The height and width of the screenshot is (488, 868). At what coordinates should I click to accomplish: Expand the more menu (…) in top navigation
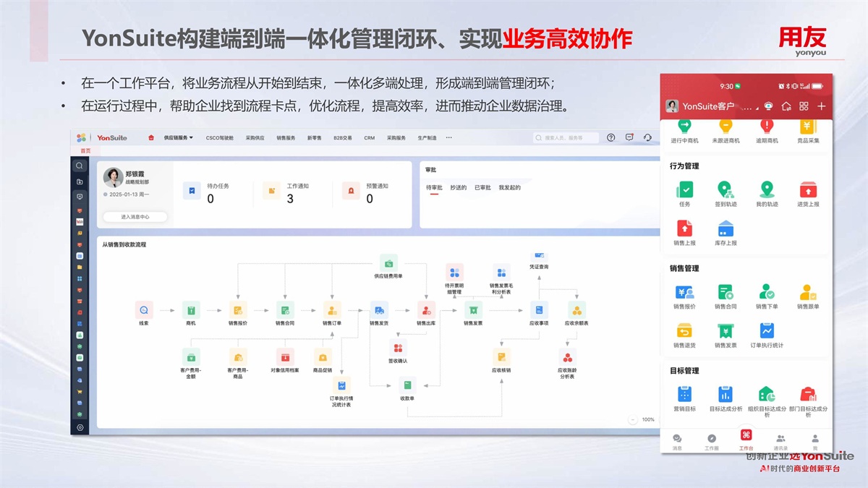pyautogui.click(x=449, y=137)
